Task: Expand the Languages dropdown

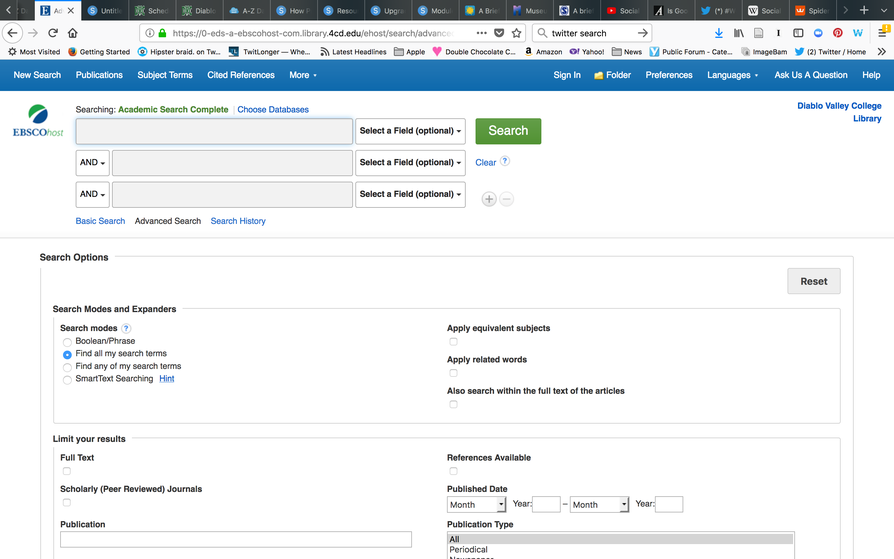Action: click(x=733, y=75)
